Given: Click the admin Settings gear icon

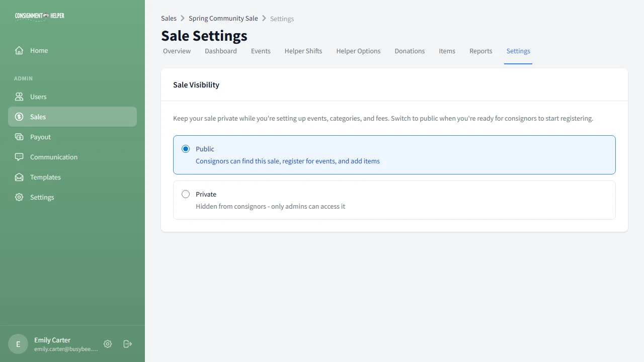Looking at the screenshot, I should click(19, 197).
